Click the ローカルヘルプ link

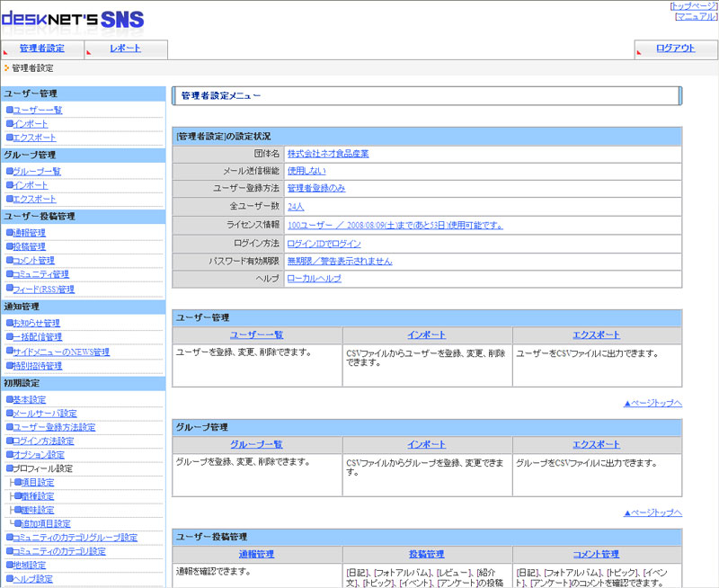(x=314, y=279)
